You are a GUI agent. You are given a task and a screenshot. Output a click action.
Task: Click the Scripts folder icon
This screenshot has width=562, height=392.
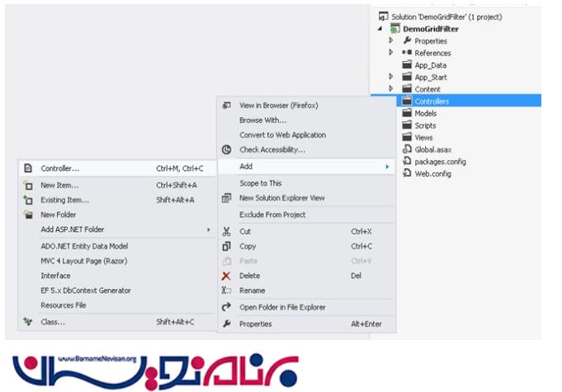407,125
